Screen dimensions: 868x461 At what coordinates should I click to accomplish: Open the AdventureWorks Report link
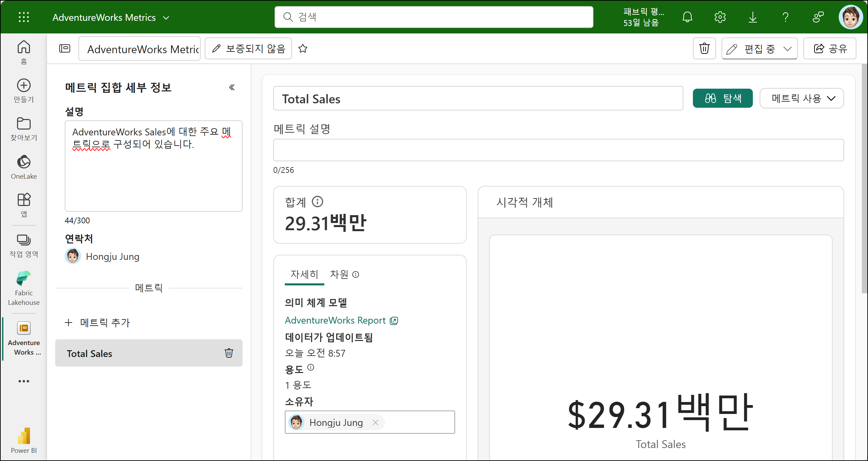pos(341,321)
